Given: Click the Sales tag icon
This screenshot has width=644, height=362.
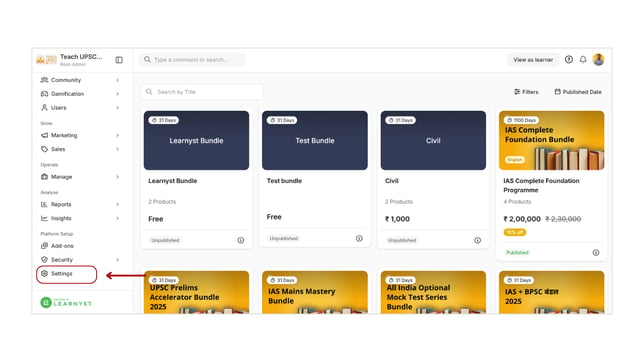Looking at the screenshot, I should point(44,149).
